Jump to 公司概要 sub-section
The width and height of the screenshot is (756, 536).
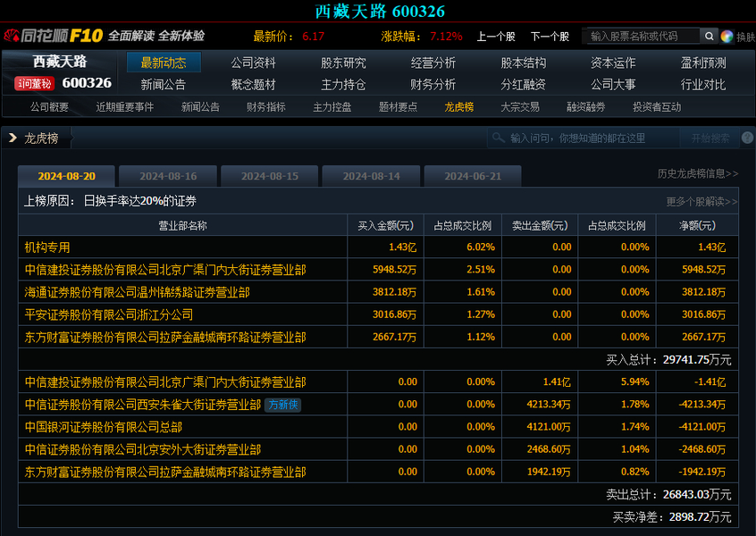click(49, 107)
